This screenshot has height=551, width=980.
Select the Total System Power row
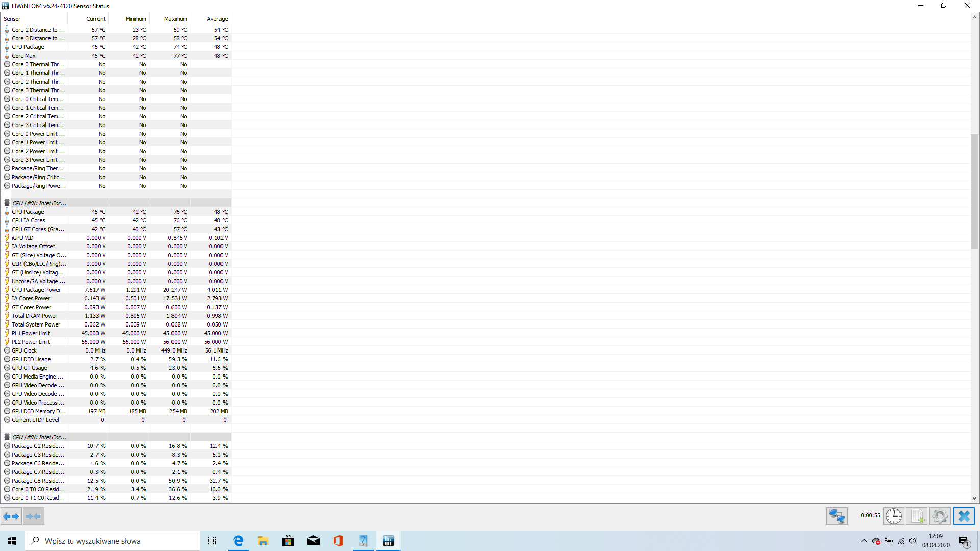coord(117,324)
